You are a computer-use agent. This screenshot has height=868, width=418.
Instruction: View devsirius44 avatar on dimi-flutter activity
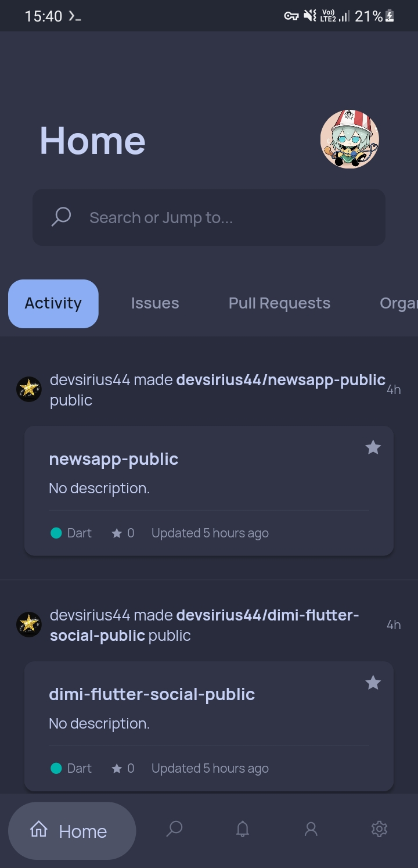tap(28, 625)
